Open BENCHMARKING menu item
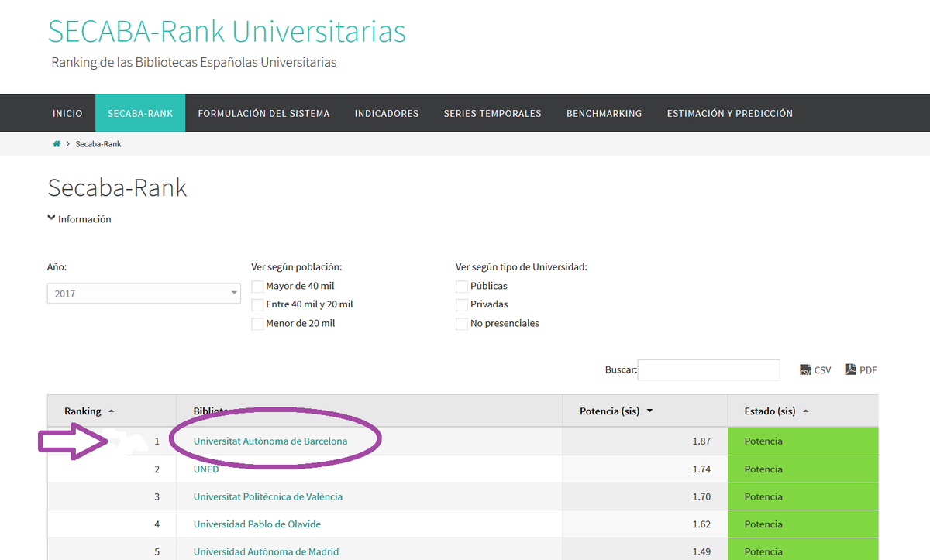The height and width of the screenshot is (560, 930). tap(604, 113)
